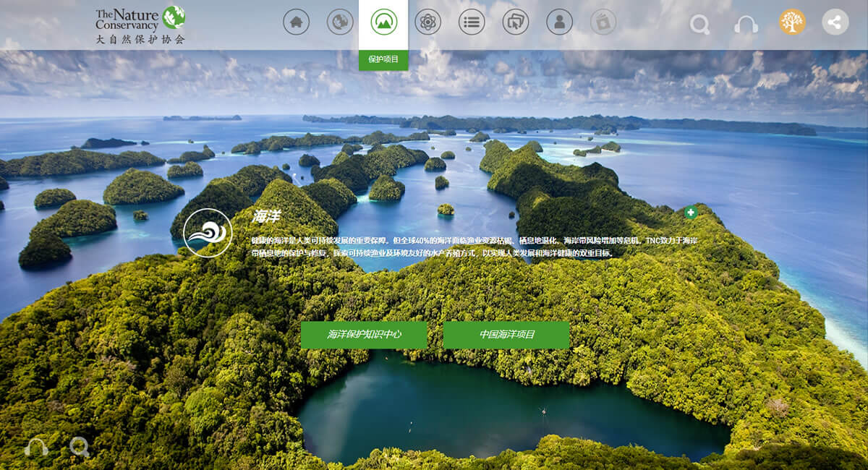The height and width of the screenshot is (470, 868).
Task: Click the circular ocean wave icon
Action: coord(208,233)
